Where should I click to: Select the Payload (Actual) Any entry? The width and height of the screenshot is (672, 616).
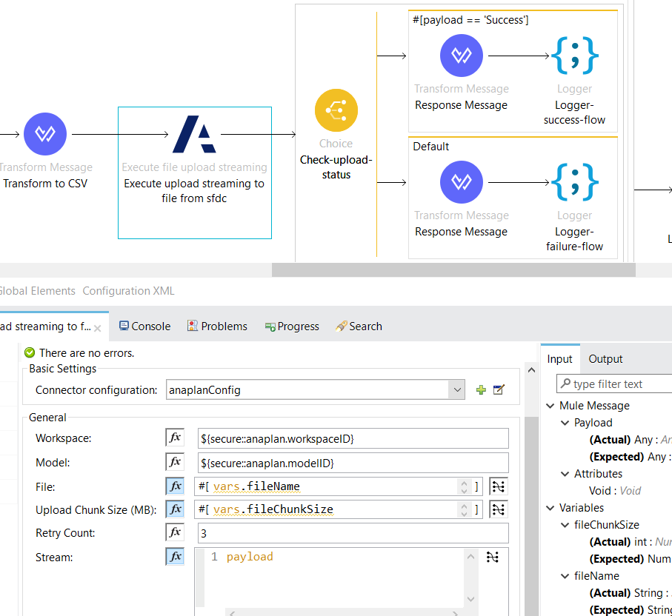631,440
